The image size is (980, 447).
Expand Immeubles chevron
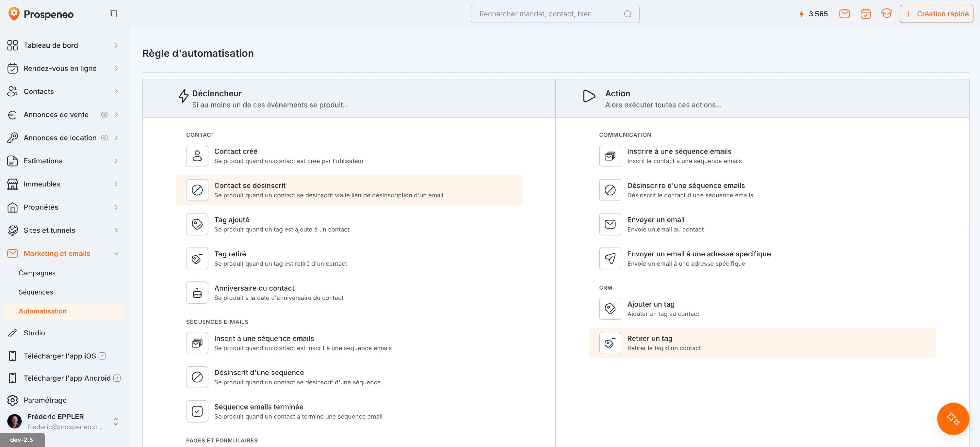(x=116, y=184)
